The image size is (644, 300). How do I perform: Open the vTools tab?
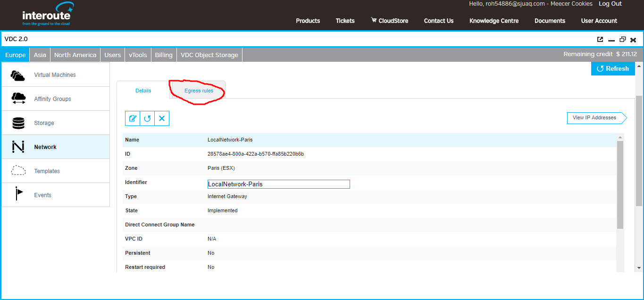click(x=138, y=55)
